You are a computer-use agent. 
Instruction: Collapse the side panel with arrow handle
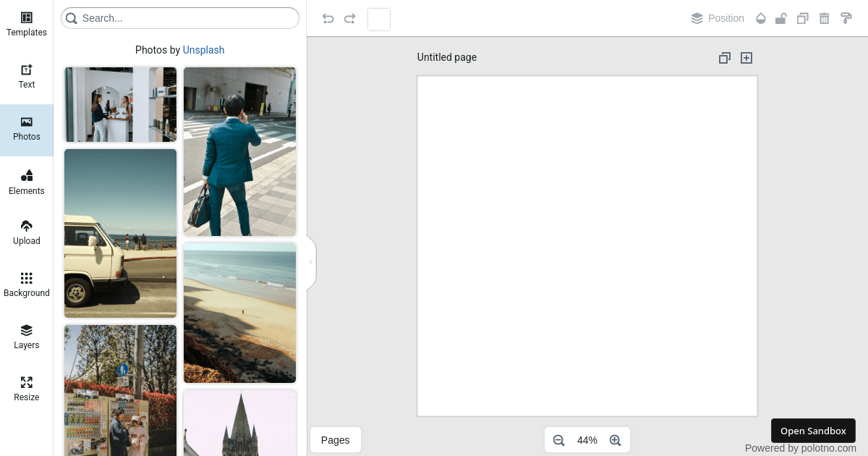tap(311, 262)
